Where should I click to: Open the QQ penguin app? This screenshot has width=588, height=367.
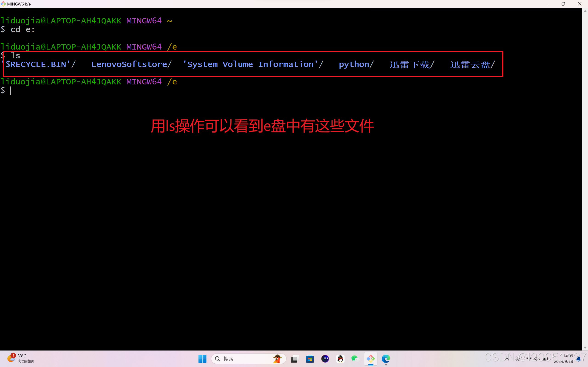click(340, 359)
